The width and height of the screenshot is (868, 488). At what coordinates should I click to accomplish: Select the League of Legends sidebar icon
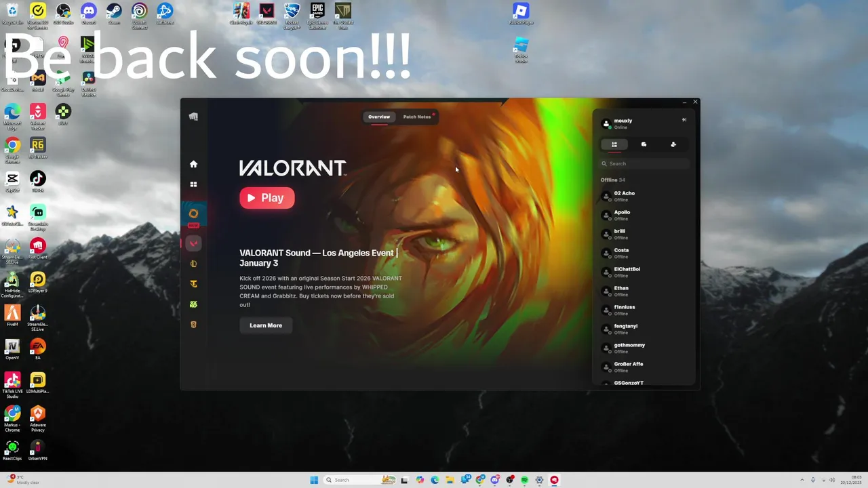pyautogui.click(x=193, y=264)
